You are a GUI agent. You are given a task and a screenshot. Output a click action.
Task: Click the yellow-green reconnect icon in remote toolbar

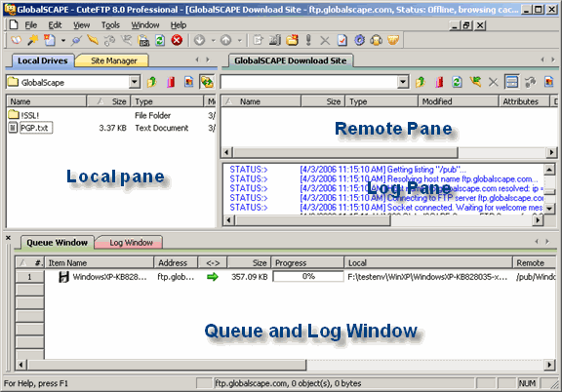tap(475, 82)
